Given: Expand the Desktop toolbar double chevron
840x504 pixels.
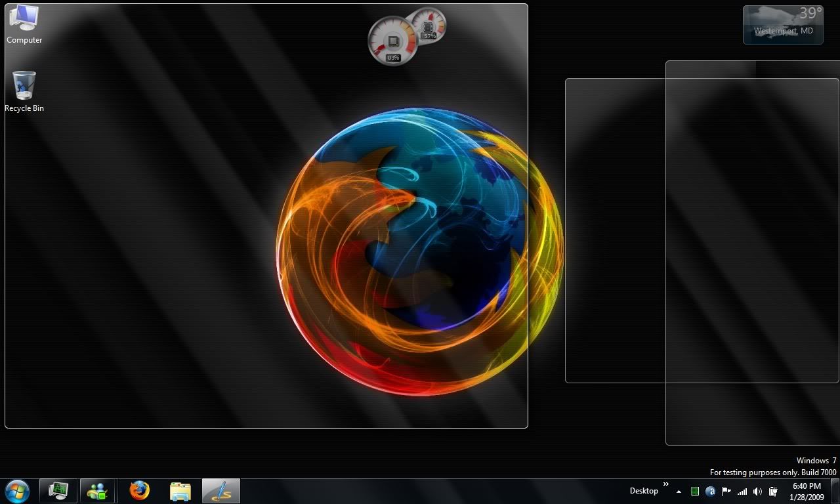Looking at the screenshot, I should click(x=666, y=485).
